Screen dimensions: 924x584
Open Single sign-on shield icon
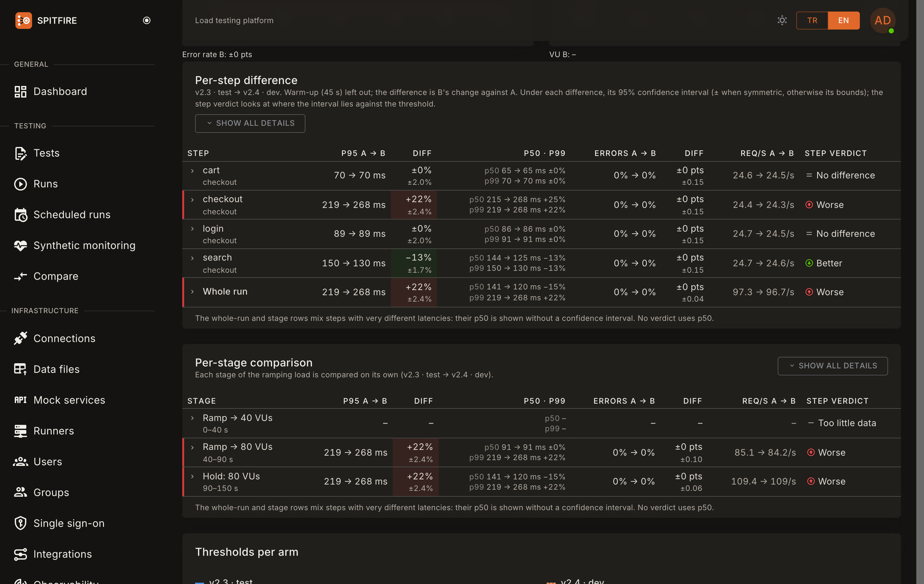(20, 523)
